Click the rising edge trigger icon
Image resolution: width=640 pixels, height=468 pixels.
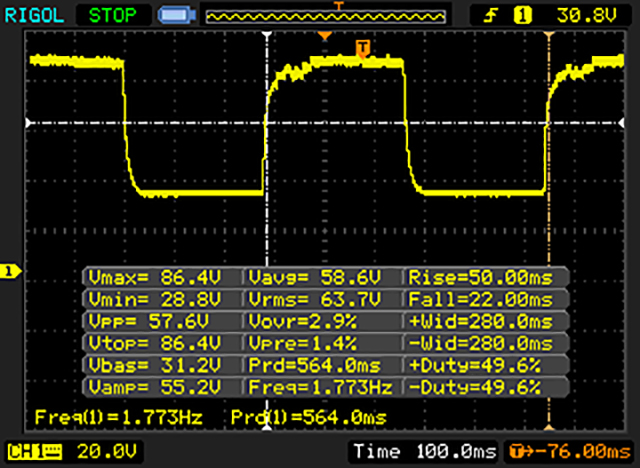[491, 16]
